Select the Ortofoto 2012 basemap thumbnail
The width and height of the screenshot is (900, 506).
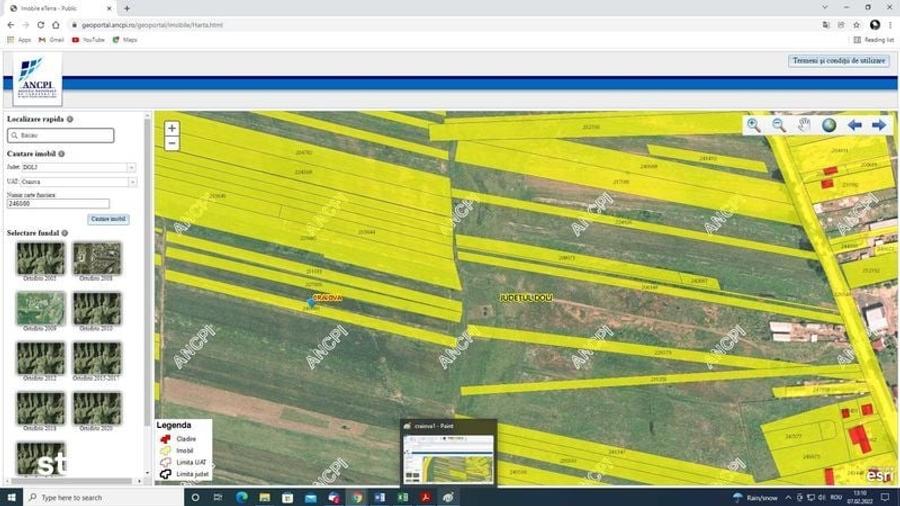click(40, 358)
